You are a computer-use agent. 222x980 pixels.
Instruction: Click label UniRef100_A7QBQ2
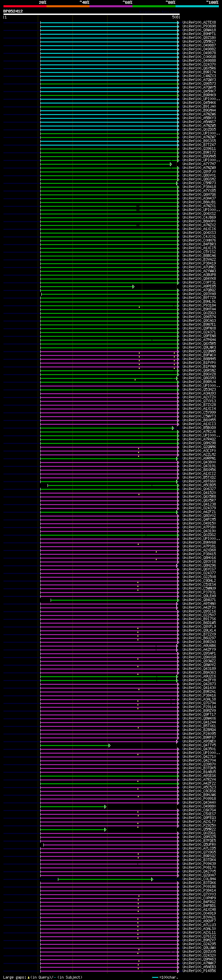[199, 290]
